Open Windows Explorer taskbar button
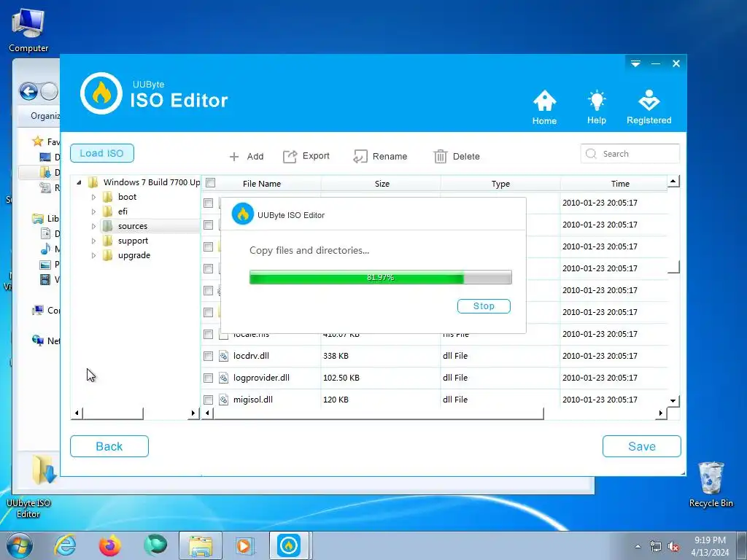Viewport: 747px width, 560px height. (x=201, y=545)
